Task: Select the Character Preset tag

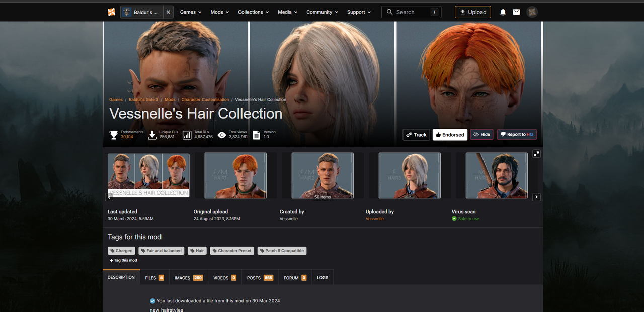Action: [x=232, y=251]
